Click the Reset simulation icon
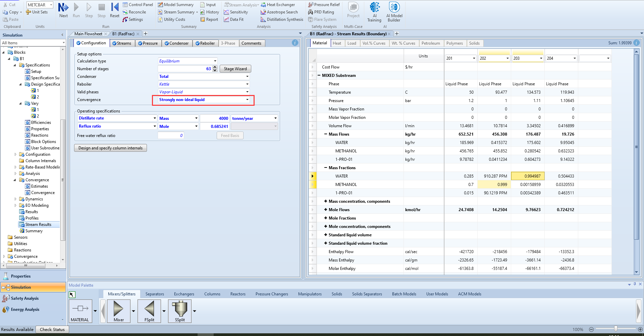The height and width of the screenshot is (336, 644). [x=115, y=10]
